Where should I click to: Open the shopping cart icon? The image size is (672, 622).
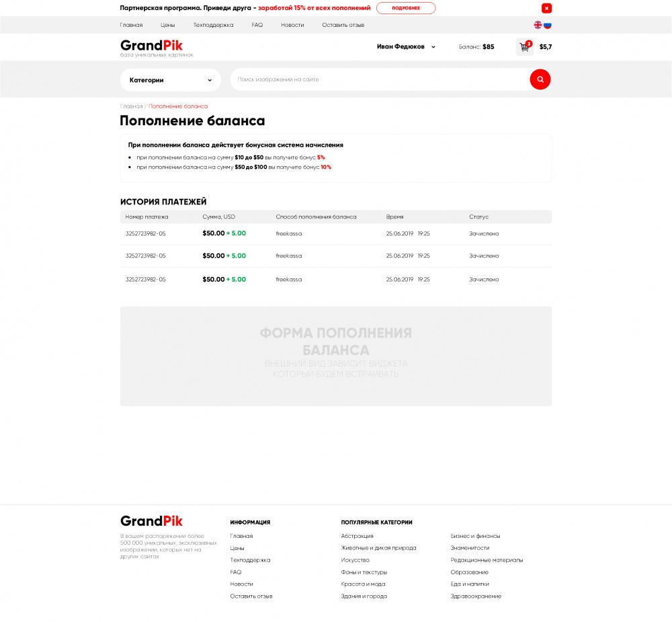(x=524, y=47)
